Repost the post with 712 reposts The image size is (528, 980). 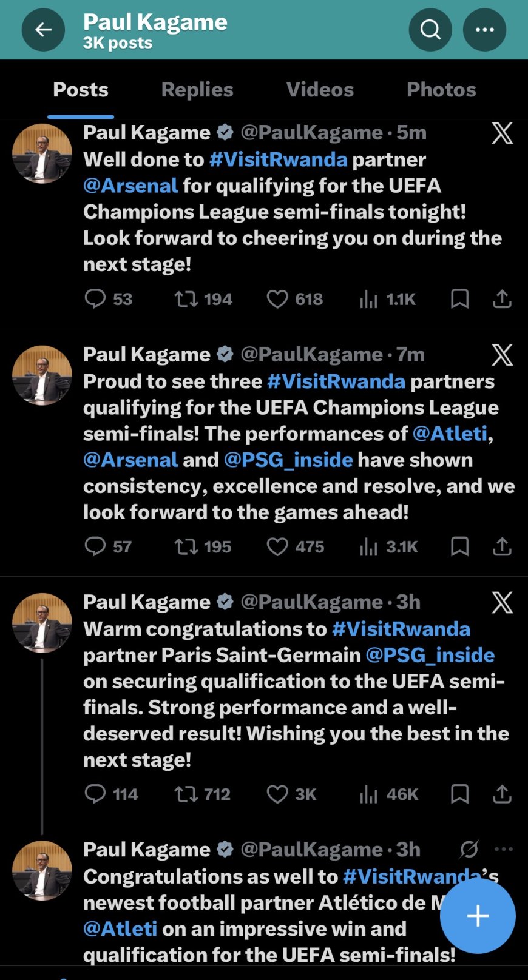186,794
